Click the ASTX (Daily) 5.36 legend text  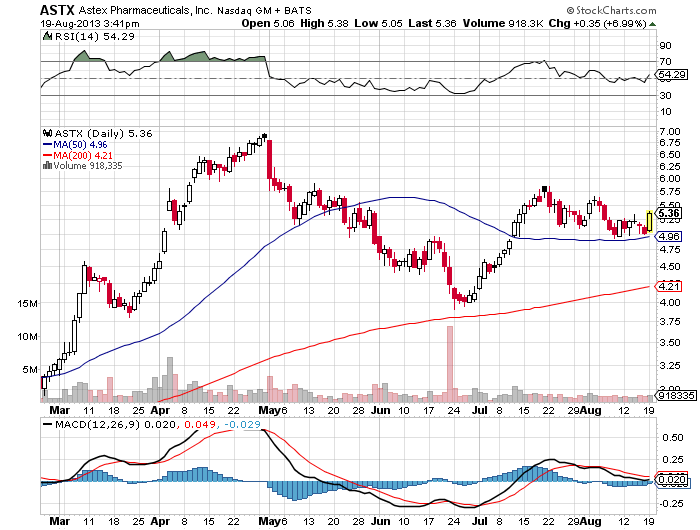click(x=104, y=133)
